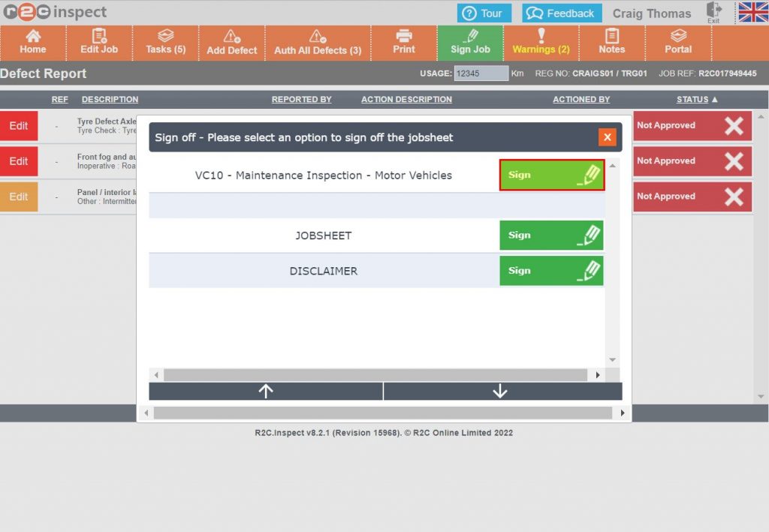Select the Edit Job icon
The width and height of the screenshot is (769, 532).
coord(98,43)
